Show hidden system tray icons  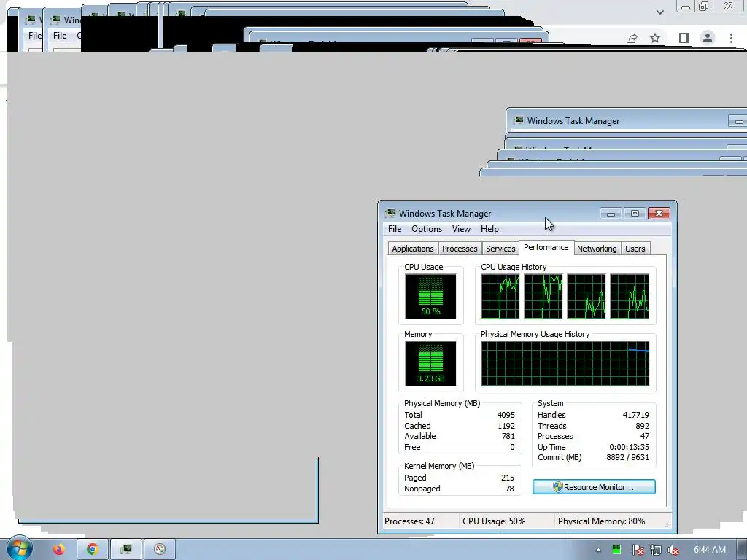click(x=598, y=550)
